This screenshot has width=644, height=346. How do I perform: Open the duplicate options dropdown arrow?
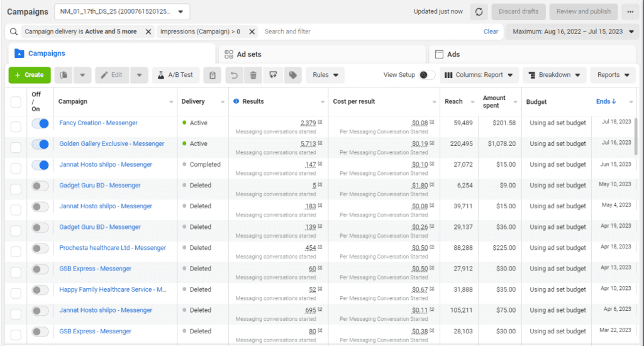click(82, 75)
